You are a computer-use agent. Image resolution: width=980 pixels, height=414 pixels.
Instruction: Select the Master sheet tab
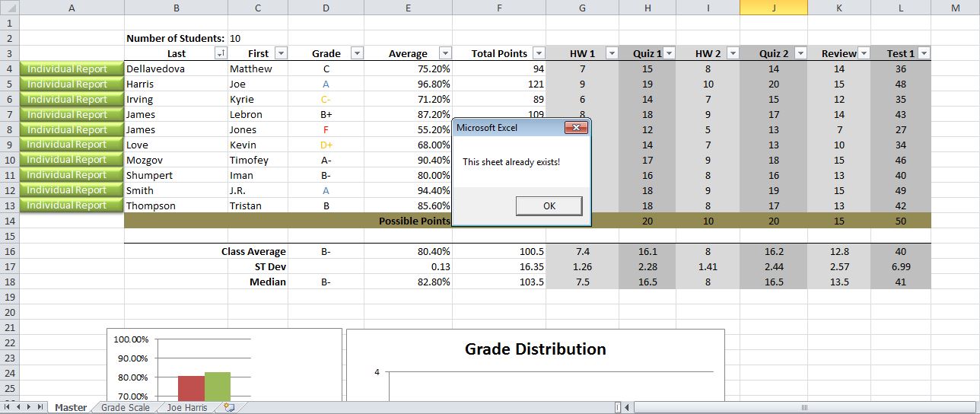[71, 407]
